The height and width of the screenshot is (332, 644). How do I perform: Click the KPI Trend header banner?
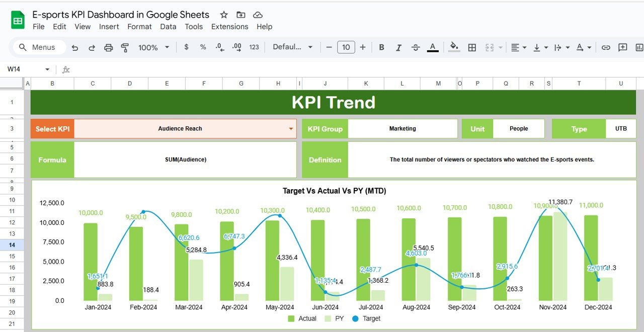coord(333,102)
